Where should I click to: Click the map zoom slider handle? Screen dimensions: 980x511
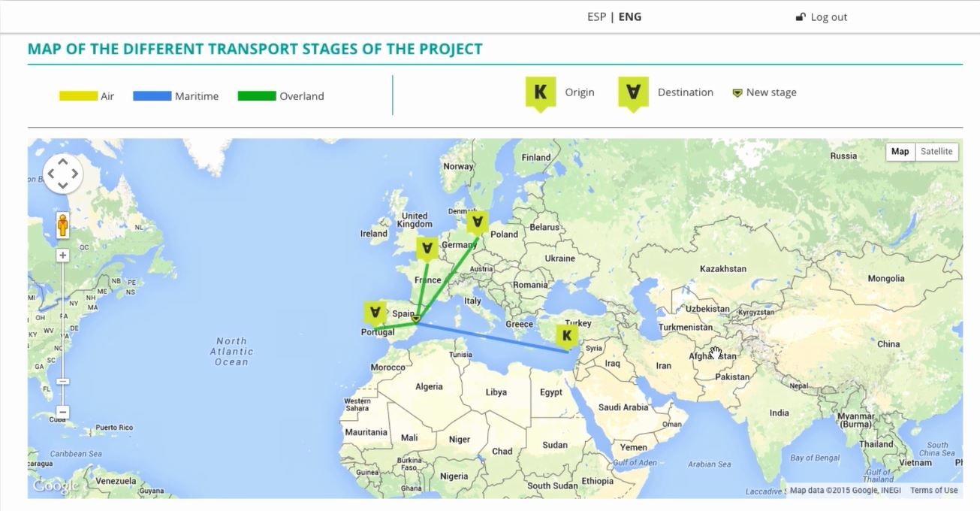click(x=63, y=382)
